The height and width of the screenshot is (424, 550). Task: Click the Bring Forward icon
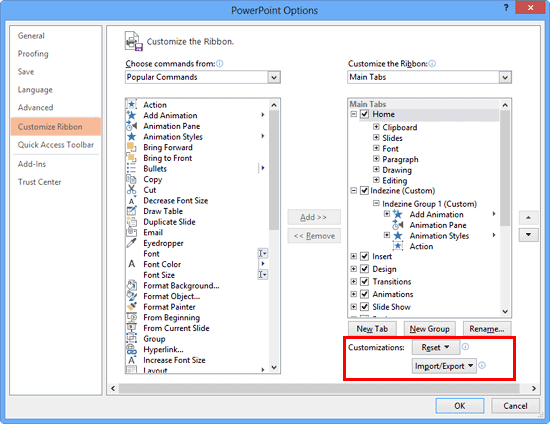132,147
